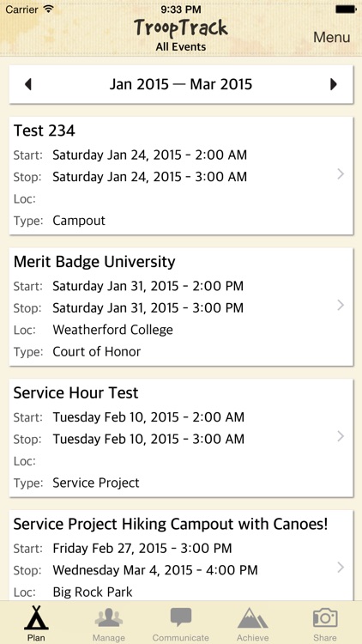Go to previous date range arrow
This screenshot has width=362, height=644.
point(28,84)
